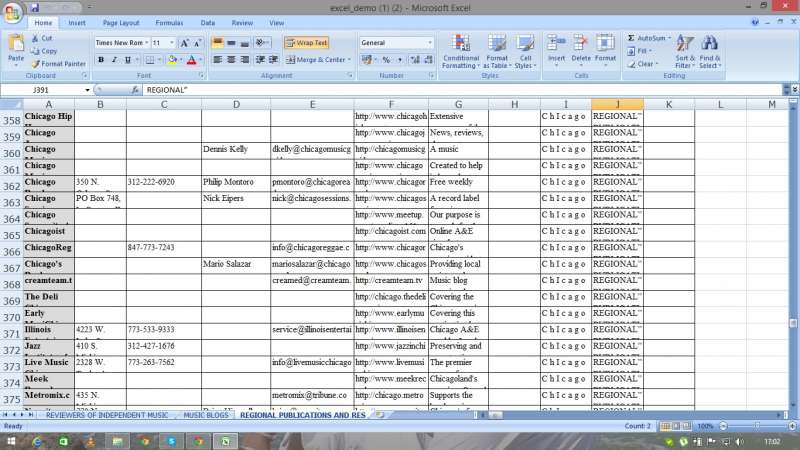Click the Office button logo
800x450 pixels.
(x=13, y=13)
